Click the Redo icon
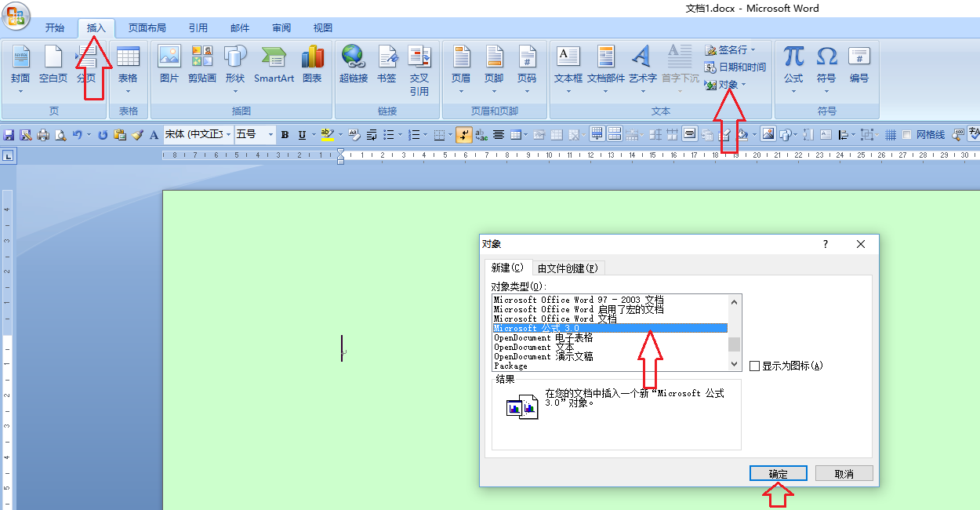 coord(103,135)
